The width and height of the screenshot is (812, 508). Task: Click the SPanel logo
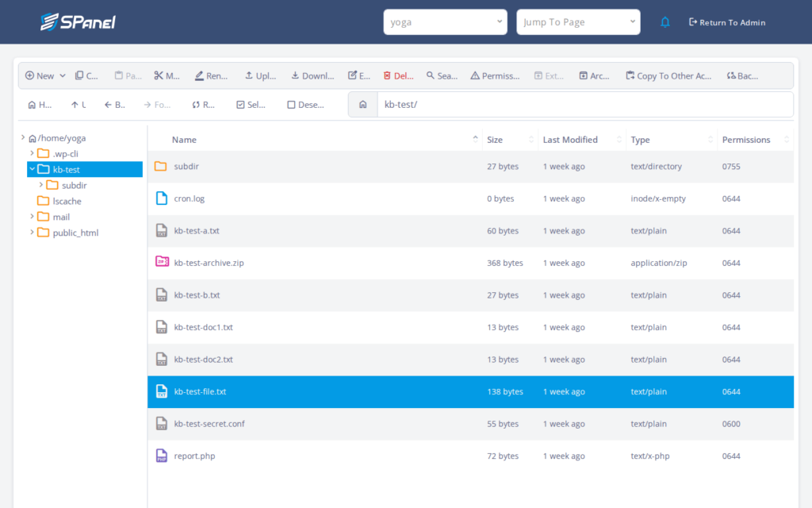click(79, 21)
